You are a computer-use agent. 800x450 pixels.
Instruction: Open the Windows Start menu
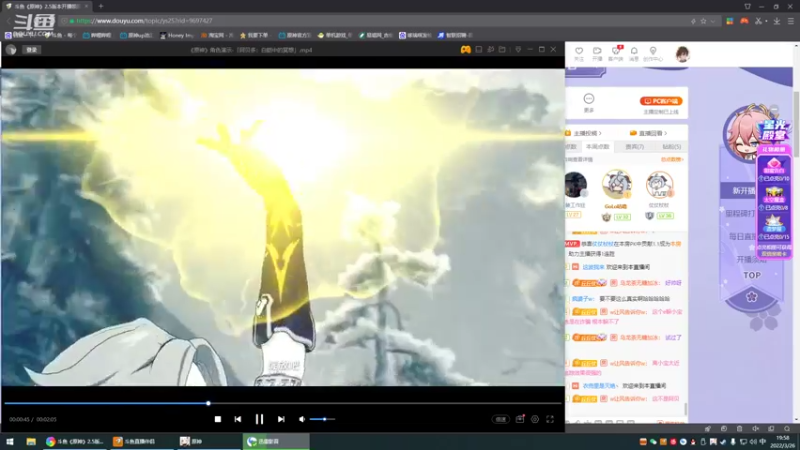[x=10, y=441]
